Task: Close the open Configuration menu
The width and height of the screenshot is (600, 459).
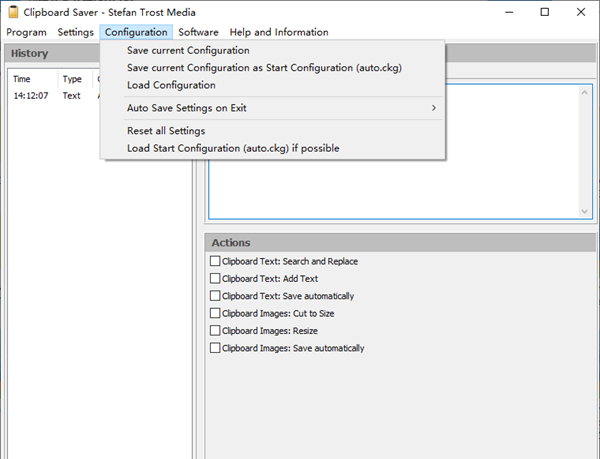Action: [136, 32]
